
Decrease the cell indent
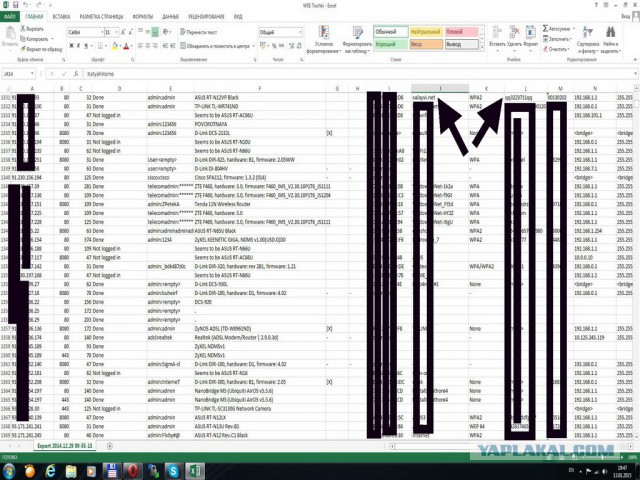pyautogui.click(x=165, y=46)
